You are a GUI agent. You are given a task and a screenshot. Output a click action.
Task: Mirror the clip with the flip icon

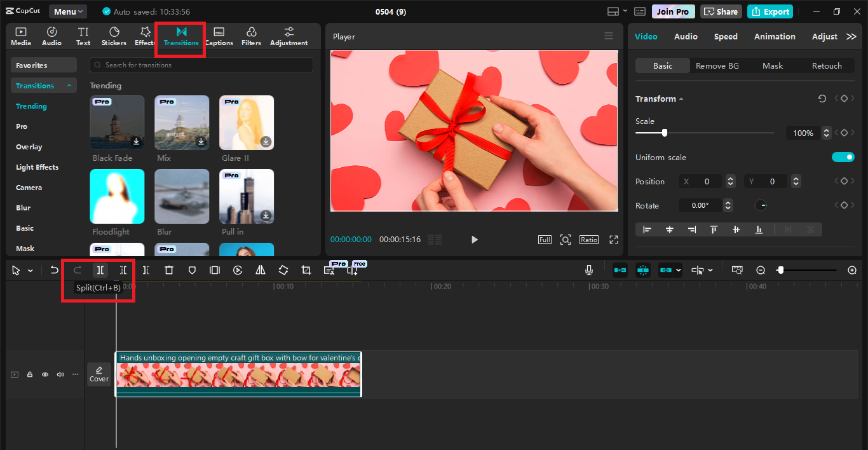pyautogui.click(x=260, y=269)
